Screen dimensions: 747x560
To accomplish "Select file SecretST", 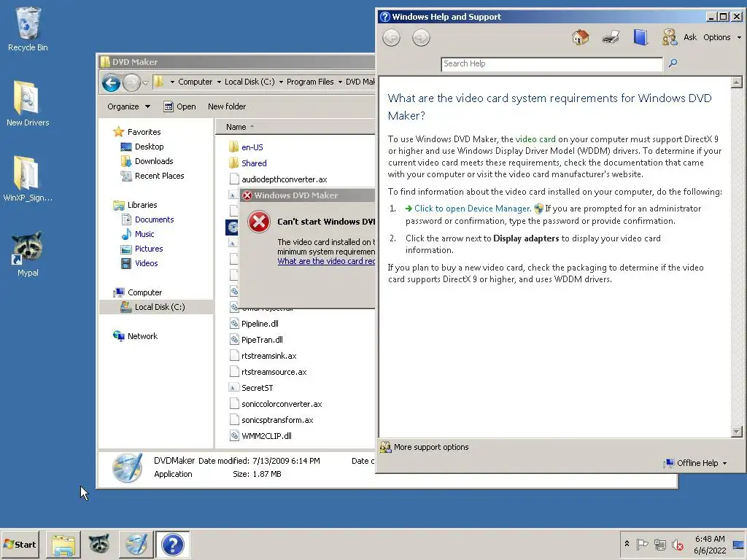I will (257, 388).
